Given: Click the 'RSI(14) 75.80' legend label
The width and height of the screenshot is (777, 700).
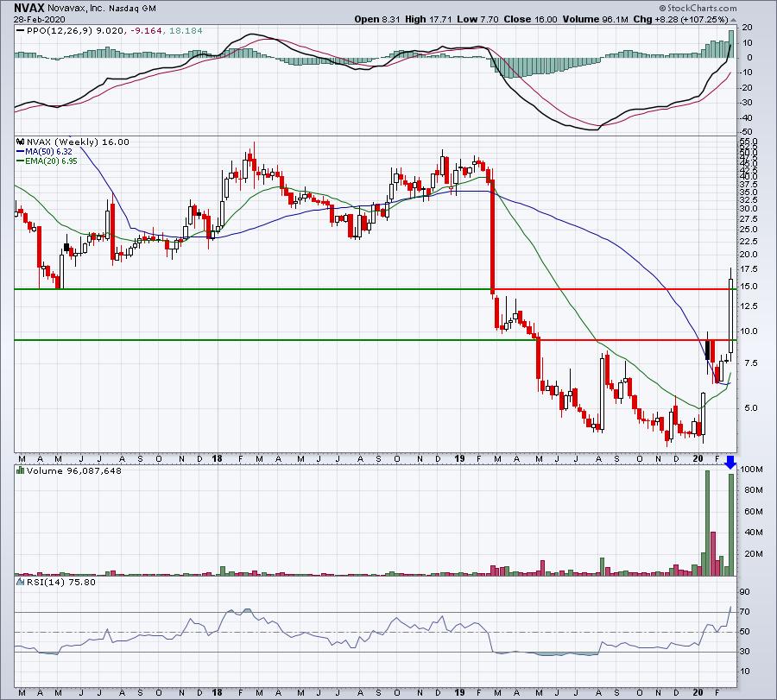Looking at the screenshot, I should point(61,582).
